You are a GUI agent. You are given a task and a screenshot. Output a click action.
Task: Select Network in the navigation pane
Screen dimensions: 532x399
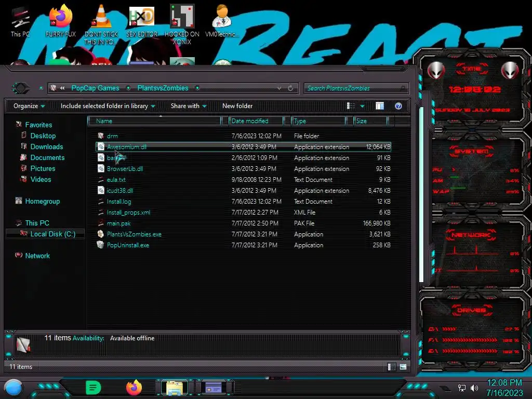37,256
